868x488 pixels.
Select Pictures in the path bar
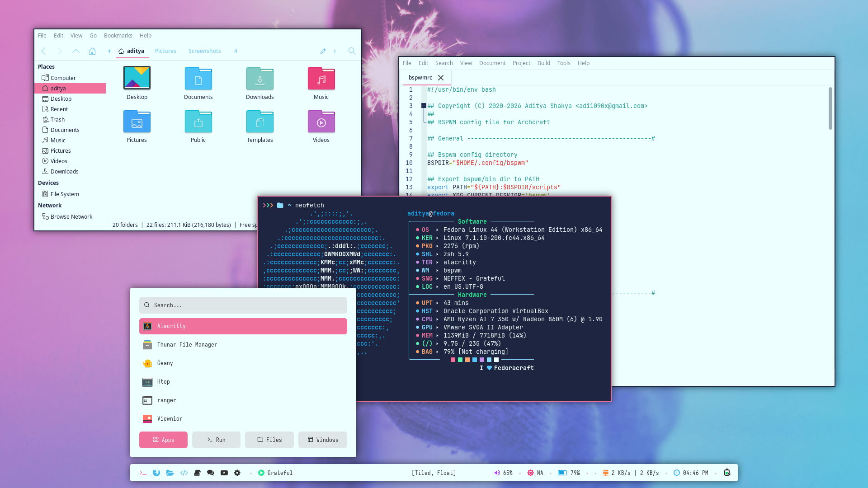[x=165, y=51]
